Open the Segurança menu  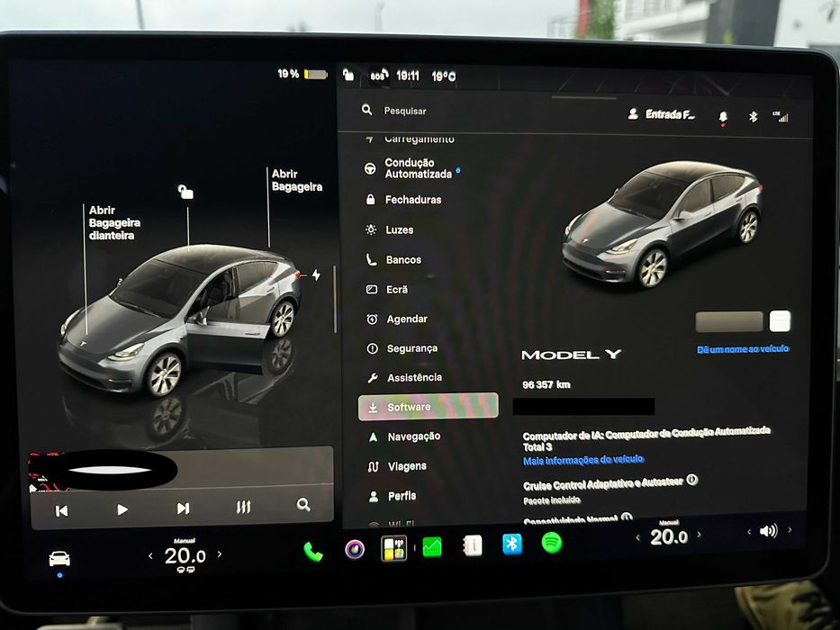click(402, 348)
